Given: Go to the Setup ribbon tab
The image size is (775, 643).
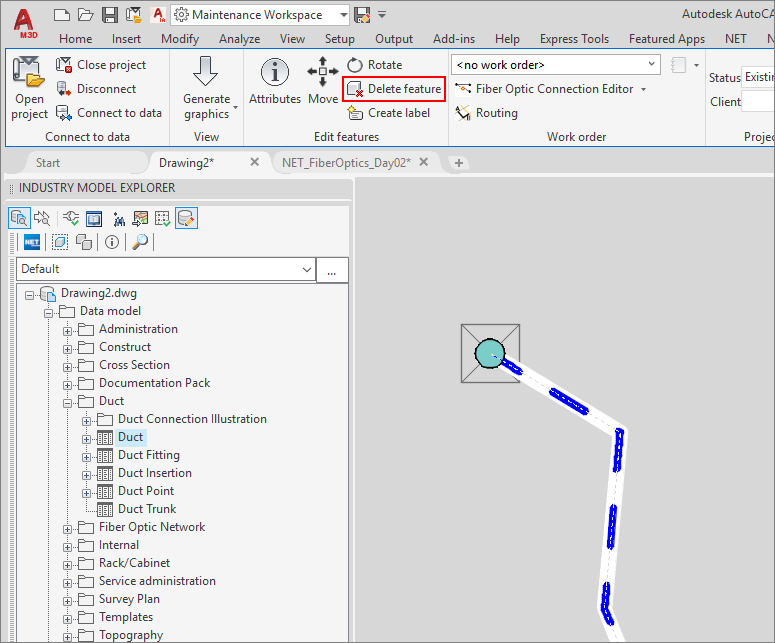Looking at the screenshot, I should pyautogui.click(x=340, y=39).
